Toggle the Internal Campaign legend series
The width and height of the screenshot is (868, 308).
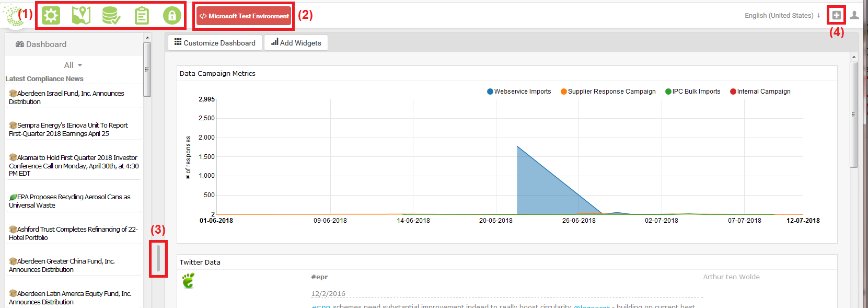coord(760,92)
